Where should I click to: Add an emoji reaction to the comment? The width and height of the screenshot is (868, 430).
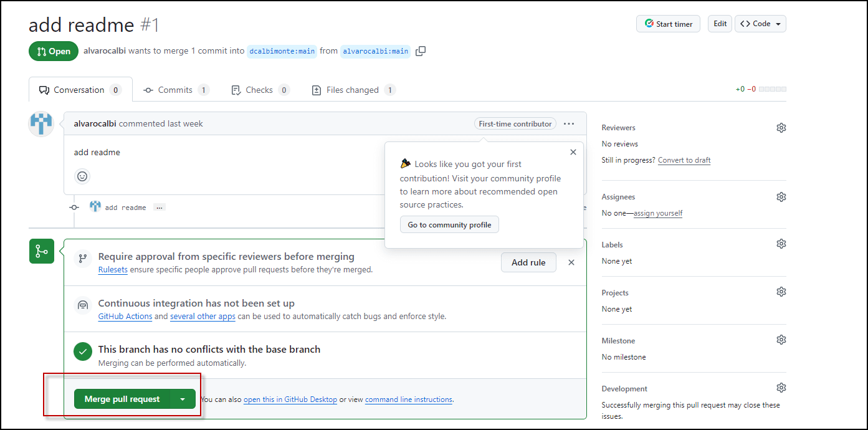82,176
